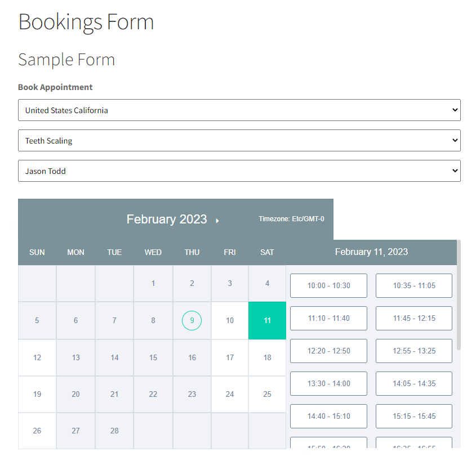
Task: Select February 10 on the calendar
Action: 230,320
